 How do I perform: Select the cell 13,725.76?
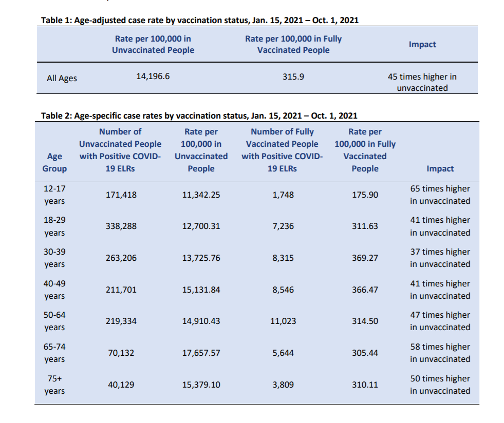point(201,258)
